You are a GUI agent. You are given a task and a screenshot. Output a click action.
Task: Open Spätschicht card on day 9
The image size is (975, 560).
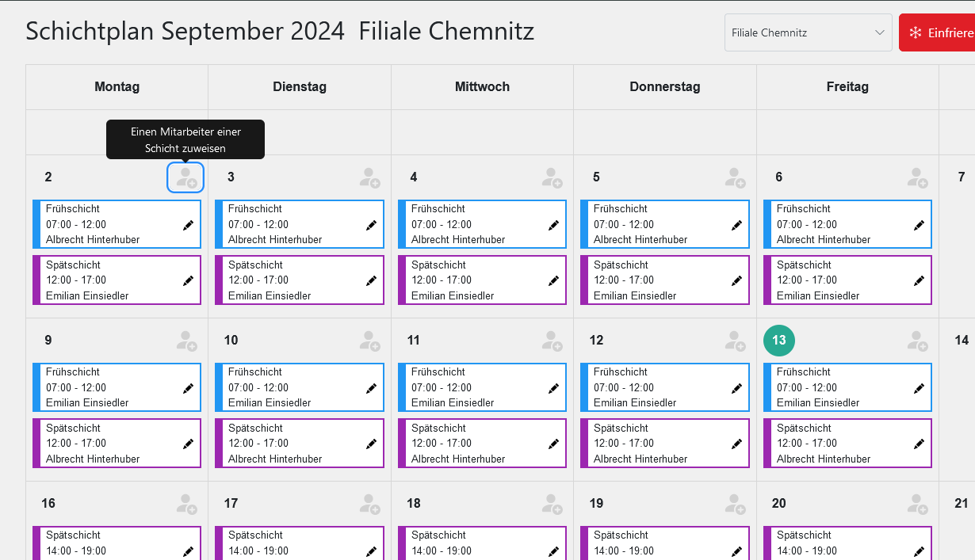[117, 443]
